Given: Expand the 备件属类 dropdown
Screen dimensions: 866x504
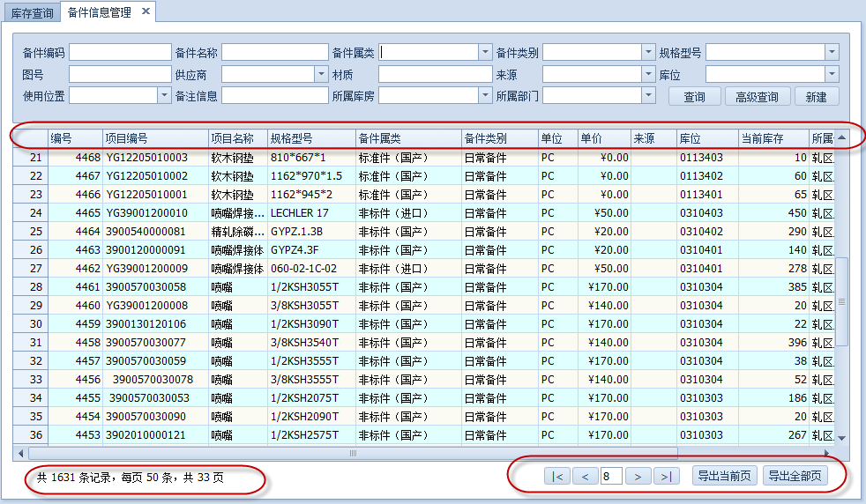Looking at the screenshot, I should [484, 53].
